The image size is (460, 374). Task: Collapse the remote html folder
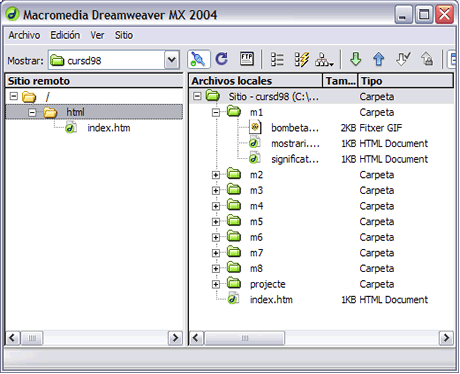tap(32, 112)
